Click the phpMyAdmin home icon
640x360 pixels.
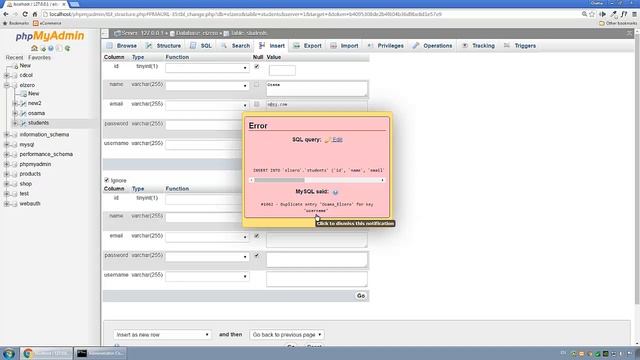35,48
